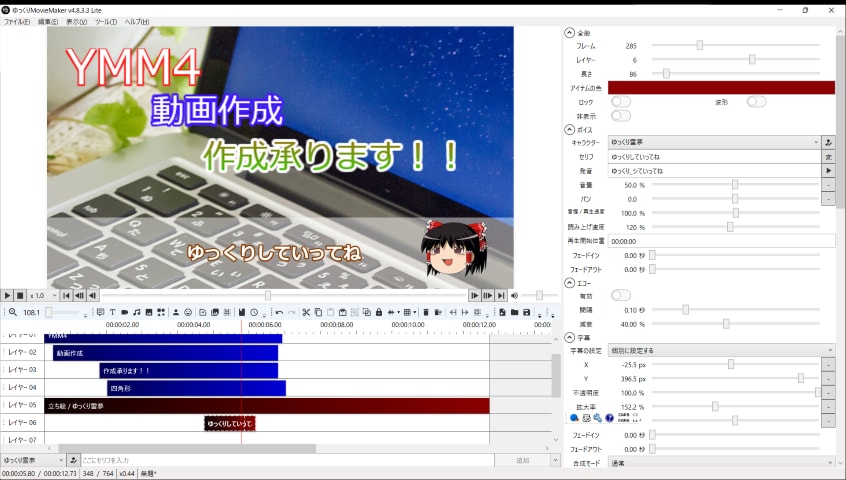Play the pronunciation with the 発音 play button
Screen dimensions: 846x480
click(828, 170)
